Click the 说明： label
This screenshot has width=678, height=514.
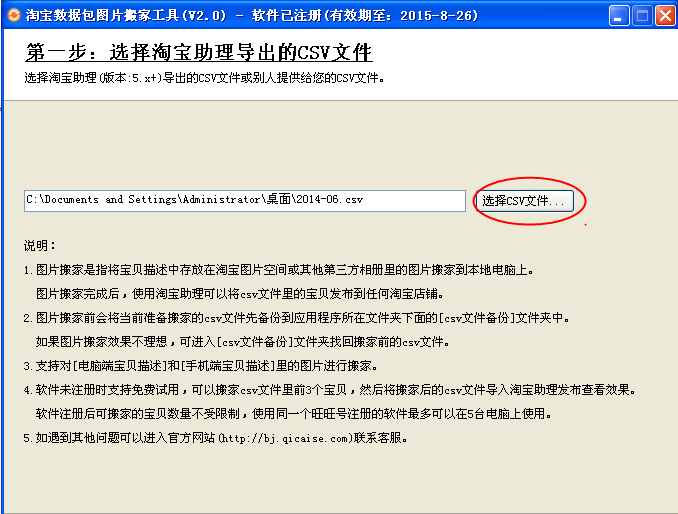point(40,246)
